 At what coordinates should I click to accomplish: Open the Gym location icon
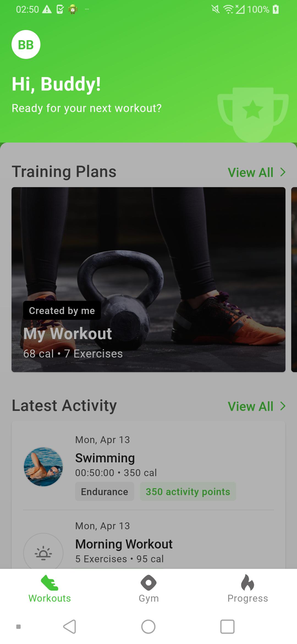pyautogui.click(x=148, y=583)
